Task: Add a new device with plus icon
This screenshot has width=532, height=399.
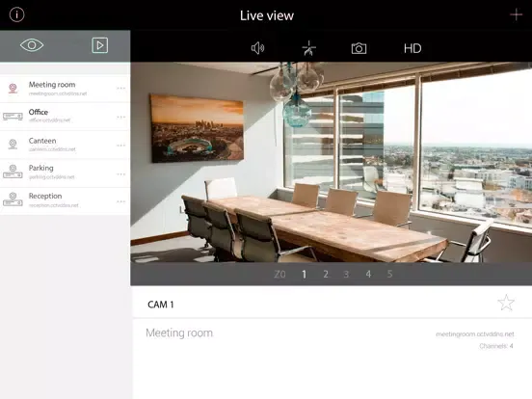Action: (516, 14)
